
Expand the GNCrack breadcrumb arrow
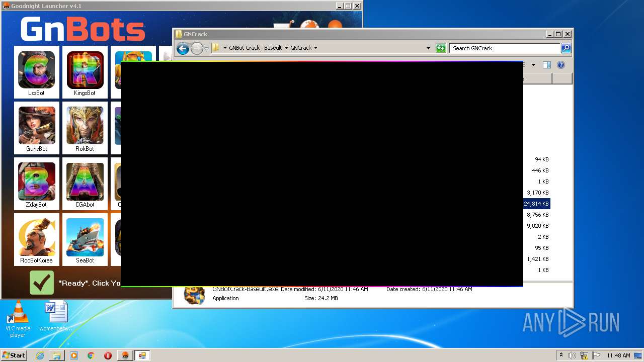pos(315,48)
